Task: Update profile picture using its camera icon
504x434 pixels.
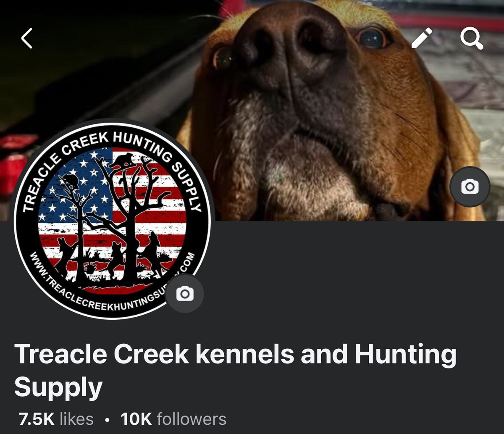Action: coord(185,294)
